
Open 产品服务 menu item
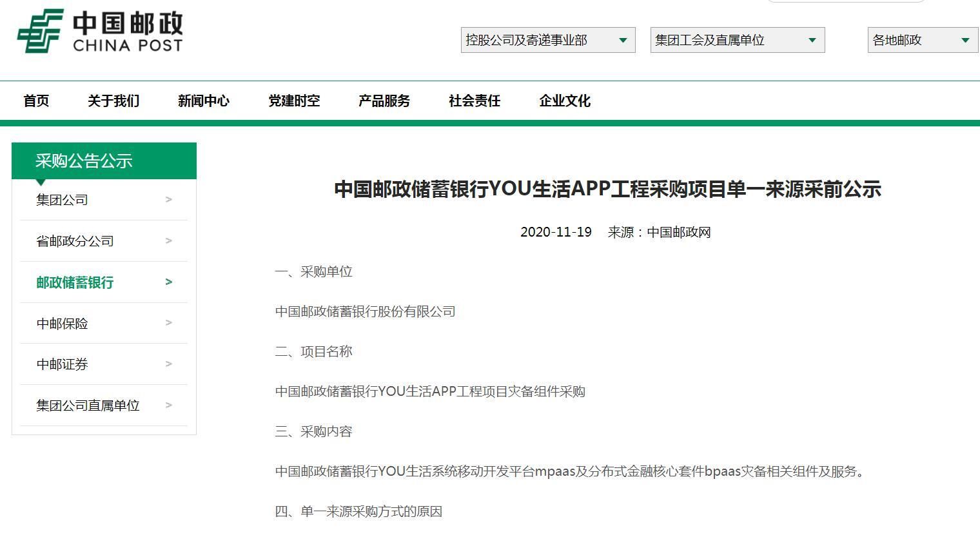tap(384, 101)
